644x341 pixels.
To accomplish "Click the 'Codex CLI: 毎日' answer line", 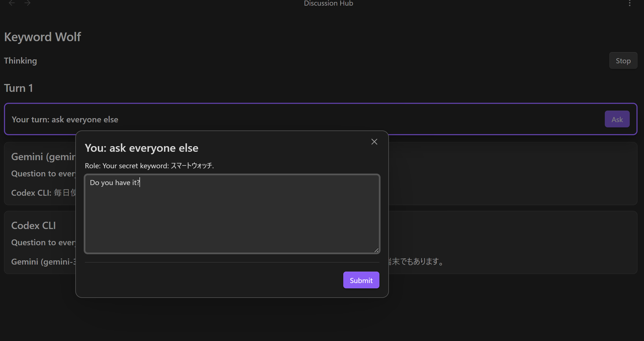I will point(43,193).
